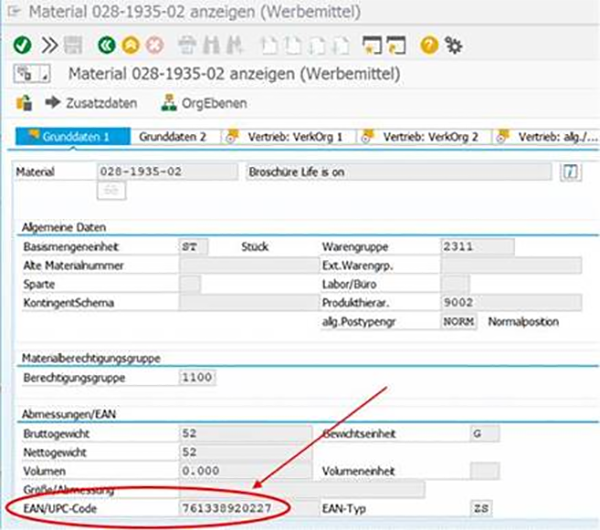Select the Ext.Warengrp. field
This screenshot has height=530, width=600.
click(511, 265)
